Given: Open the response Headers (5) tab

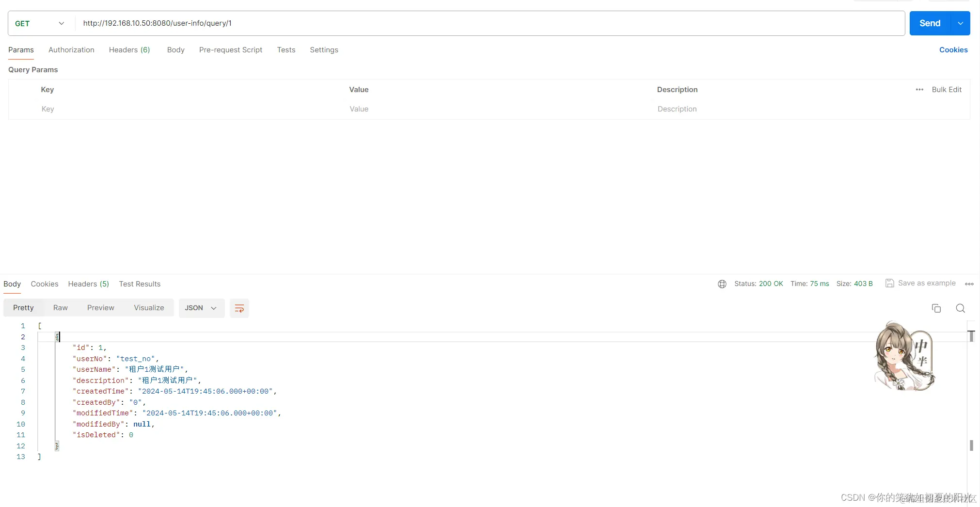Looking at the screenshot, I should (x=88, y=284).
